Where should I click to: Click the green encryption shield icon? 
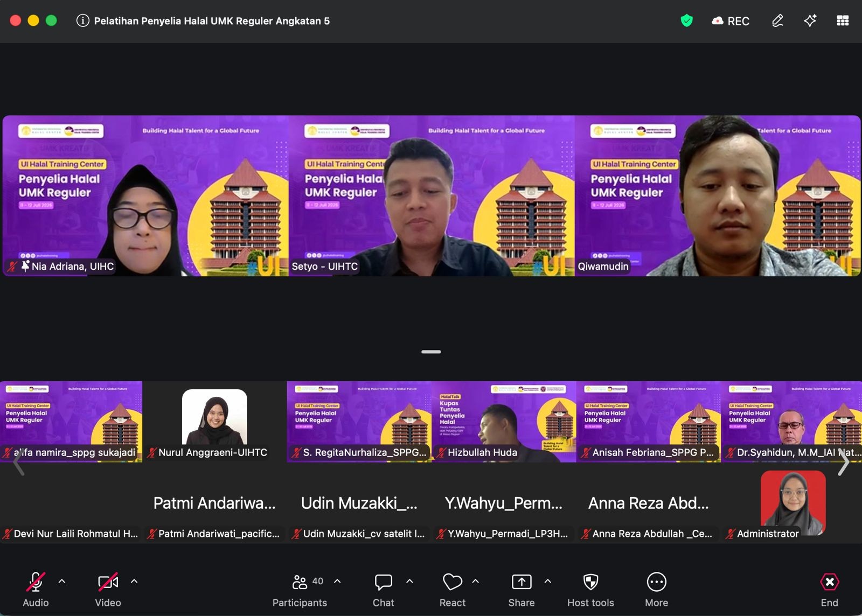[686, 21]
